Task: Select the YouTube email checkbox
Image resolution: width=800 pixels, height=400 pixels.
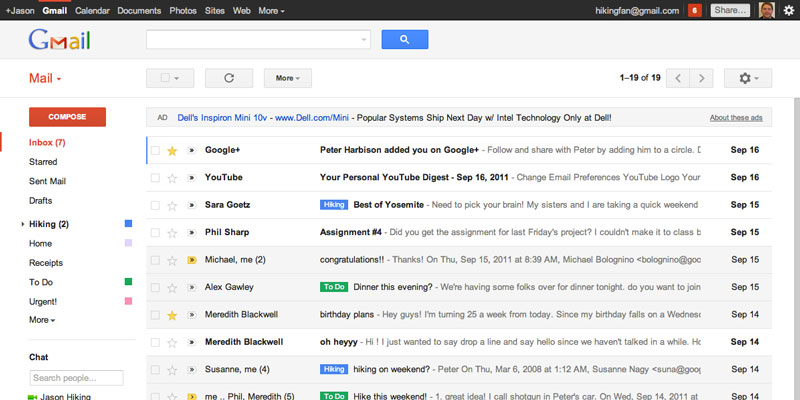Action: 156,178
